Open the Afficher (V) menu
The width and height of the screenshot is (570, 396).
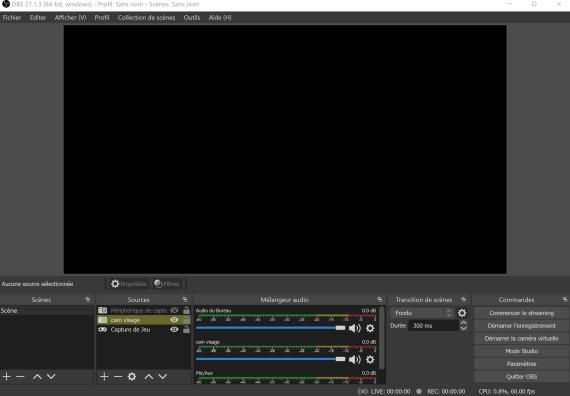point(70,17)
